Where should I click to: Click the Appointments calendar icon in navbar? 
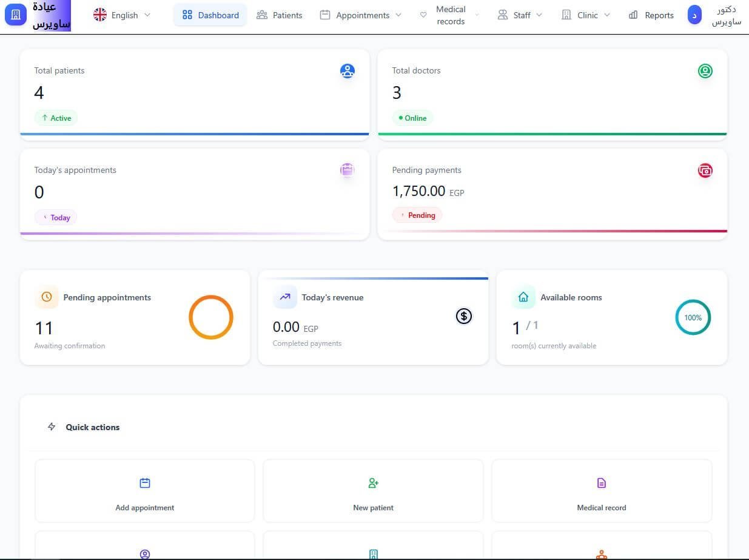point(325,15)
